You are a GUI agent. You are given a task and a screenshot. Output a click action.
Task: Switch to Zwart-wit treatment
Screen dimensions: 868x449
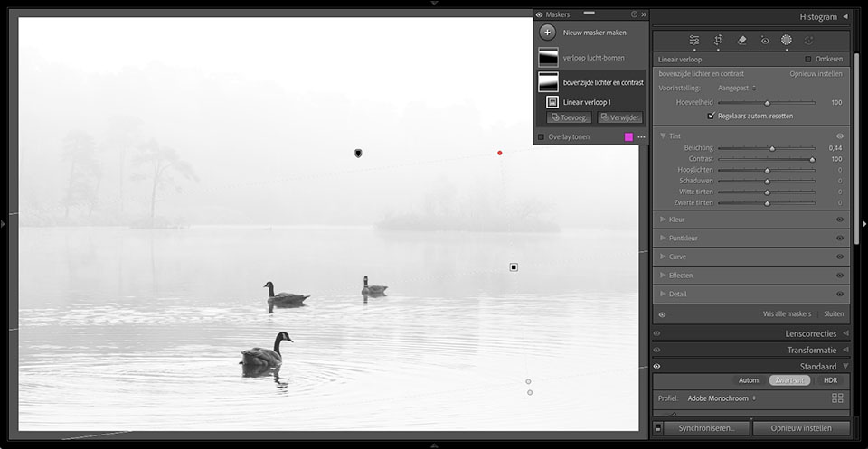click(789, 380)
